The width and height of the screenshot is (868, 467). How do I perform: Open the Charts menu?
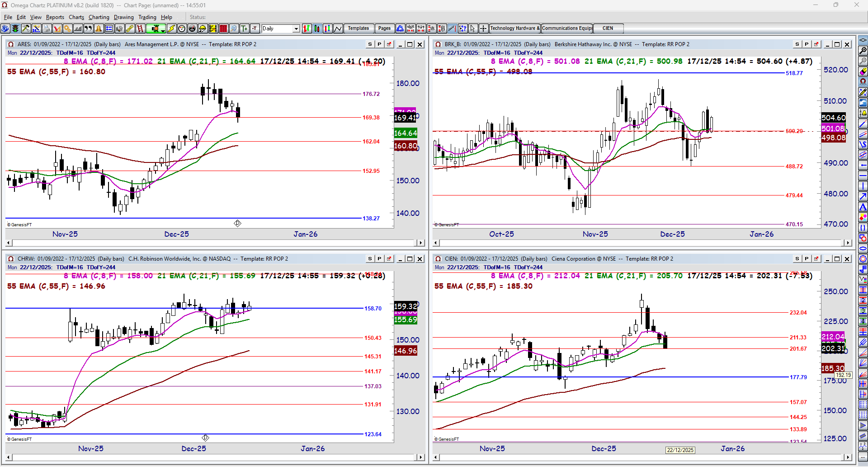coord(76,17)
